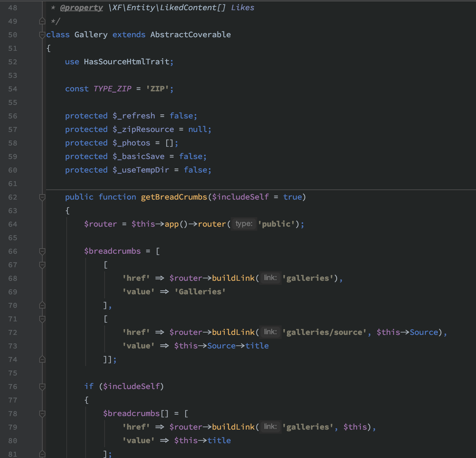This screenshot has width=476, height=458.
Task: Click the $_useTempDir property declaration
Action: 140,170
